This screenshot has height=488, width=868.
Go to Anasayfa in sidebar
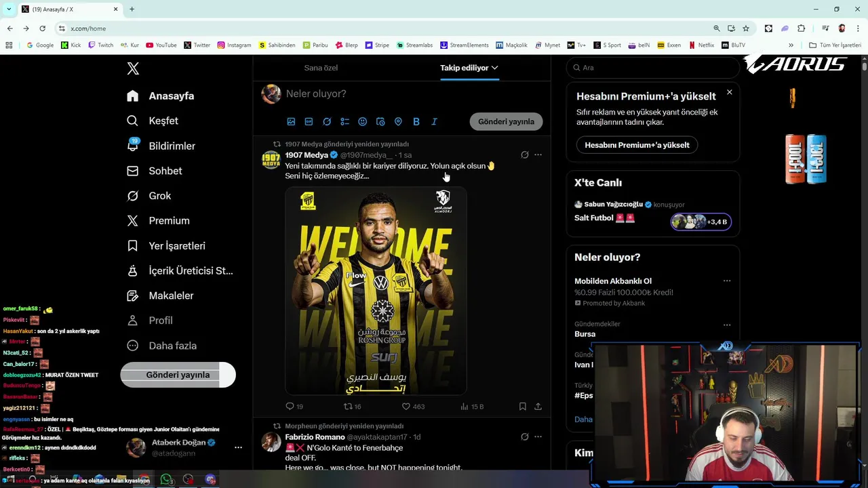161,96
